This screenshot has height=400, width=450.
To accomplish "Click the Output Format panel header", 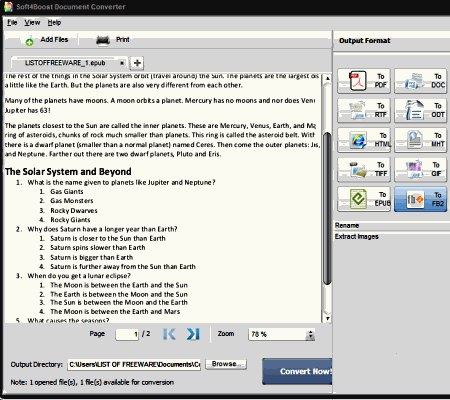I will (x=364, y=41).
